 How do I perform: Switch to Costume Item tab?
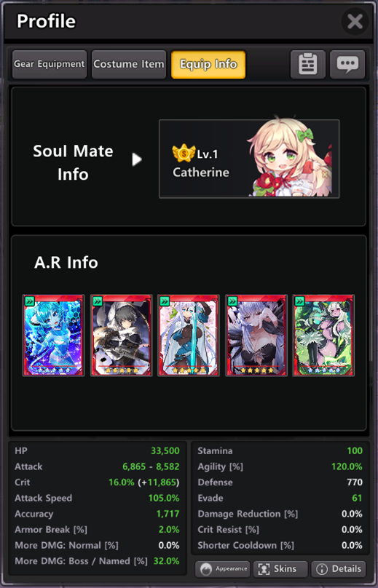point(129,64)
